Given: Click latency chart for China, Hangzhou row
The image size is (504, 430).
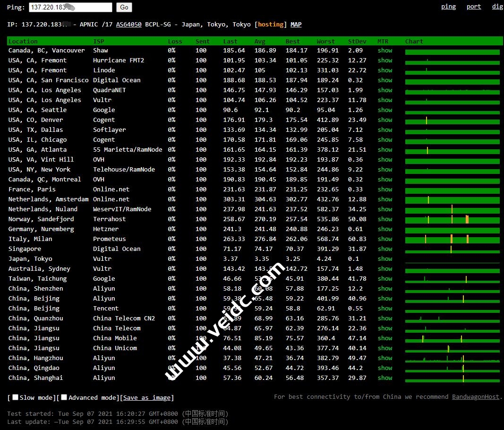Looking at the screenshot, I should pyautogui.click(x=452, y=358).
